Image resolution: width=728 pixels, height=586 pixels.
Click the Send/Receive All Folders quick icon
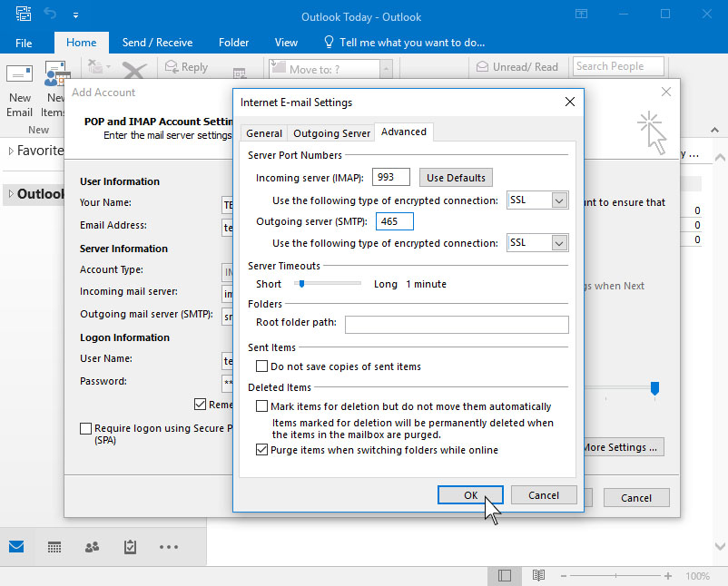point(24,14)
